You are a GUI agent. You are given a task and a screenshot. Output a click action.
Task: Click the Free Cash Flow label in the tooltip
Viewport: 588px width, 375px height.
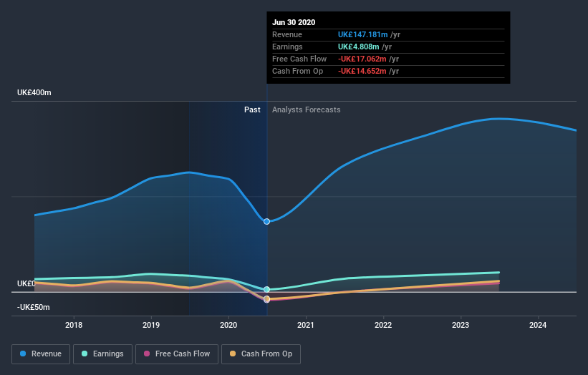tap(299, 59)
